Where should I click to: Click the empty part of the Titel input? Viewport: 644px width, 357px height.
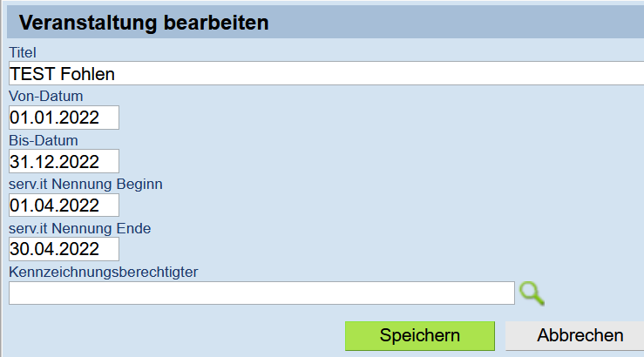coord(378,73)
